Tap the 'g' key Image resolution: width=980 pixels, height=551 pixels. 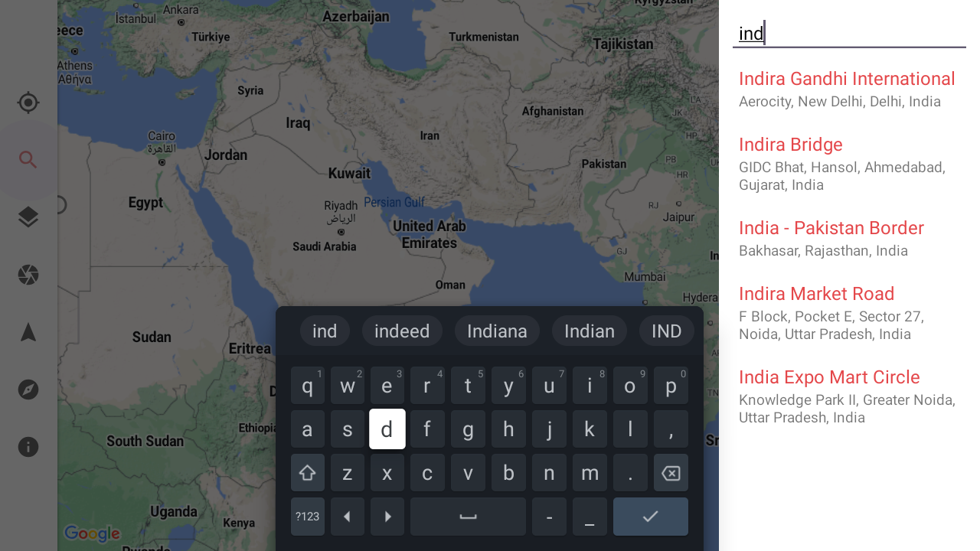468,429
